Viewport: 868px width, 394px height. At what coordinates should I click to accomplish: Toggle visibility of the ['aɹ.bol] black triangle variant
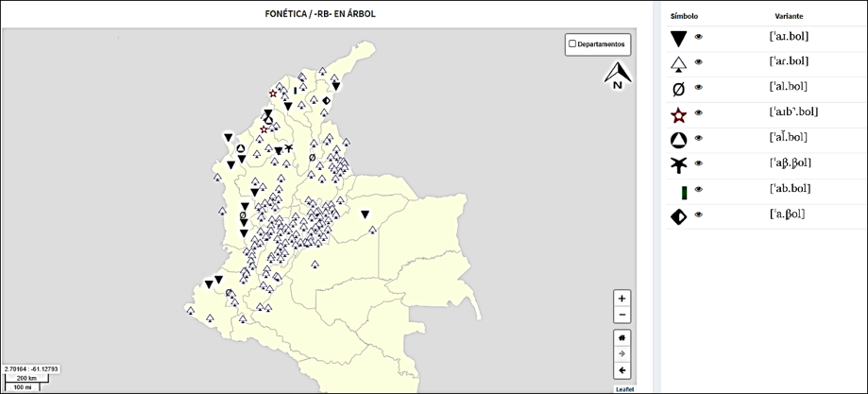pyautogui.click(x=699, y=37)
